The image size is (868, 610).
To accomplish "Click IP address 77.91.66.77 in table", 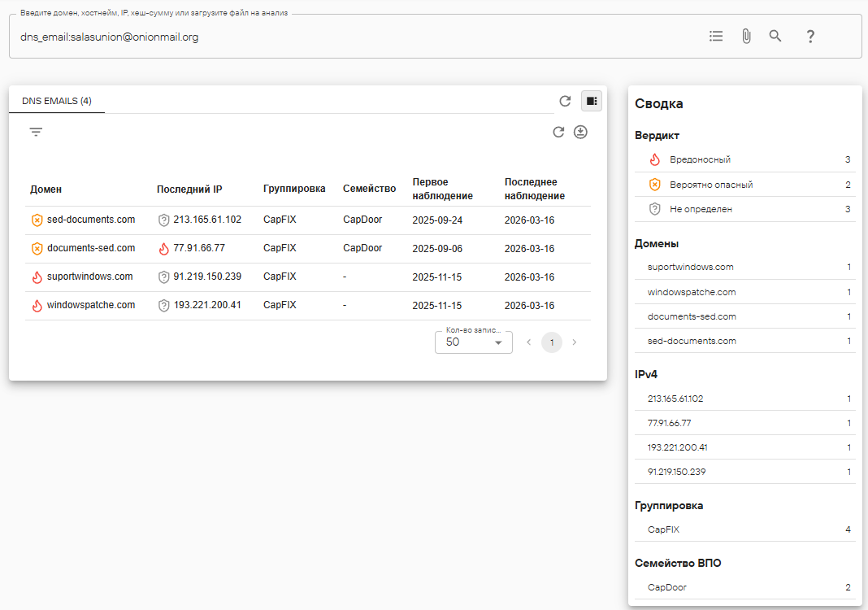I will (198, 248).
